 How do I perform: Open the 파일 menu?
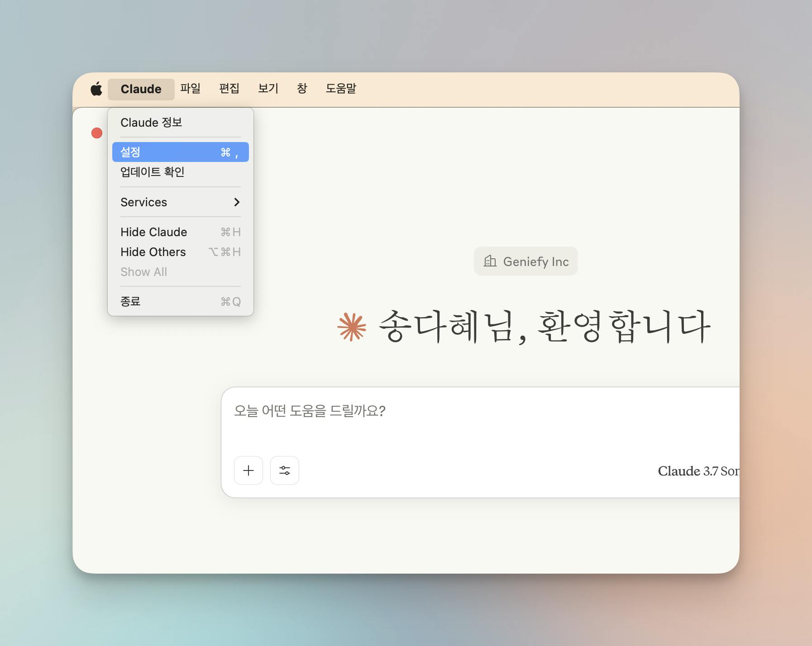[x=190, y=88]
